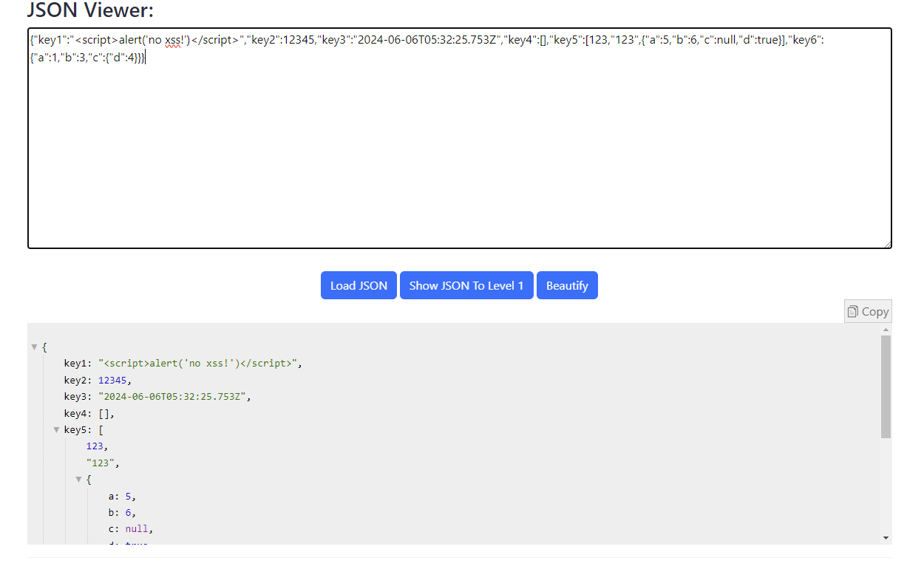
Task: Click the key4 empty array row
Action: [x=89, y=414]
